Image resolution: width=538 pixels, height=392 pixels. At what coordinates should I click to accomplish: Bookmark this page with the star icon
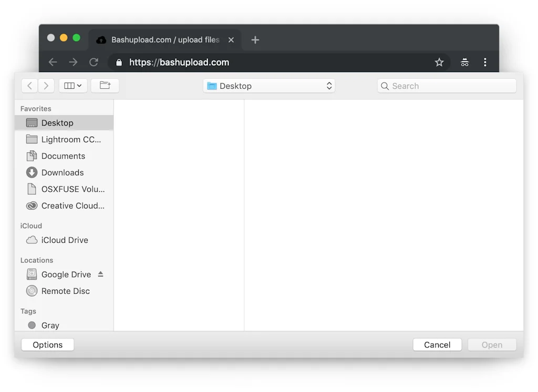(439, 62)
